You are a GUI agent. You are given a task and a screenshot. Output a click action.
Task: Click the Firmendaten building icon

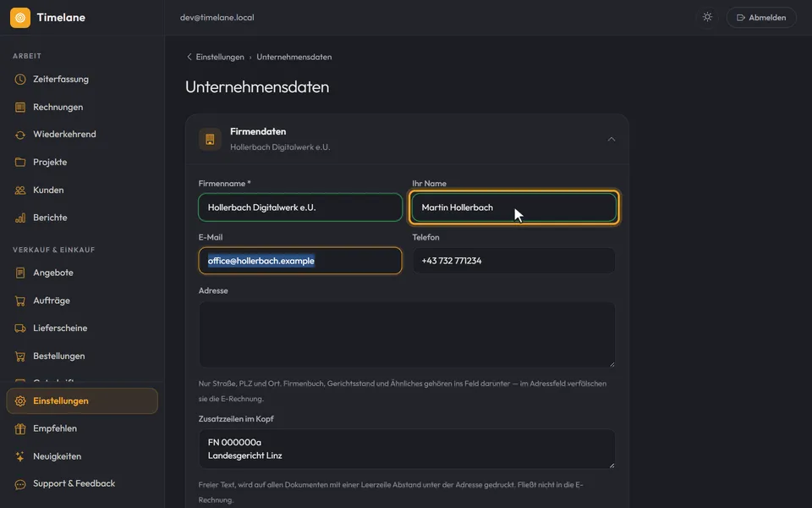coord(211,139)
